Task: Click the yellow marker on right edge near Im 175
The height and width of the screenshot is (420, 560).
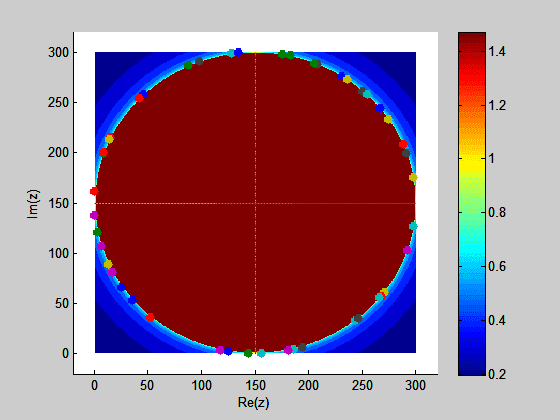Action: coord(413,177)
